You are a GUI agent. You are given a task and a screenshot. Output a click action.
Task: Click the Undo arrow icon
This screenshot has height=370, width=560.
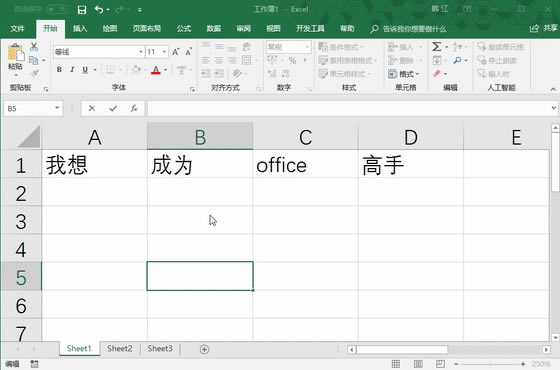[99, 10]
